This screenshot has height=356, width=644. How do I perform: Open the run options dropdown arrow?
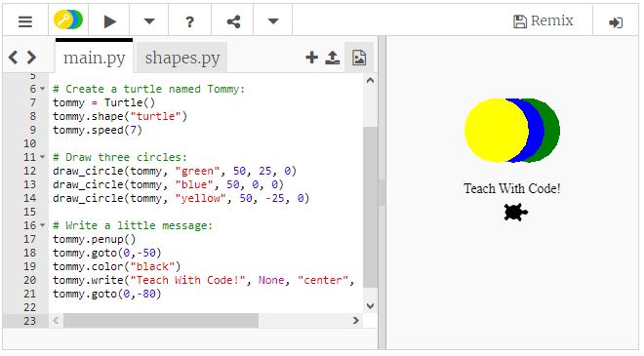[x=149, y=21]
